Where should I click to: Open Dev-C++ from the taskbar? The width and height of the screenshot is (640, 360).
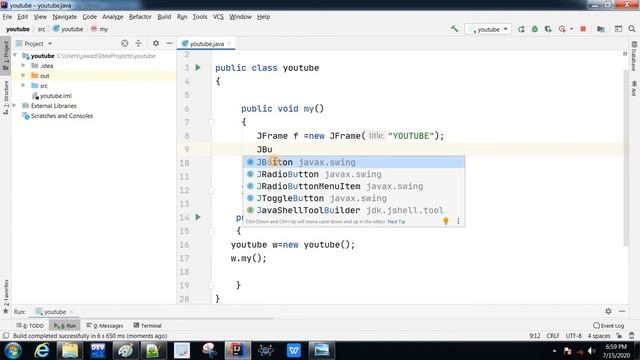98,351
